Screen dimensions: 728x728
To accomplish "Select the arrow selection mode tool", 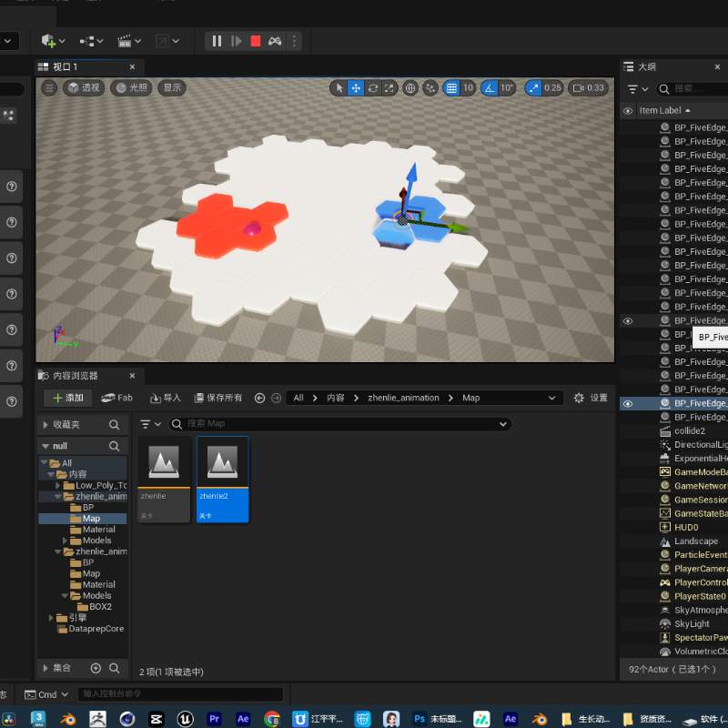I will [339, 88].
